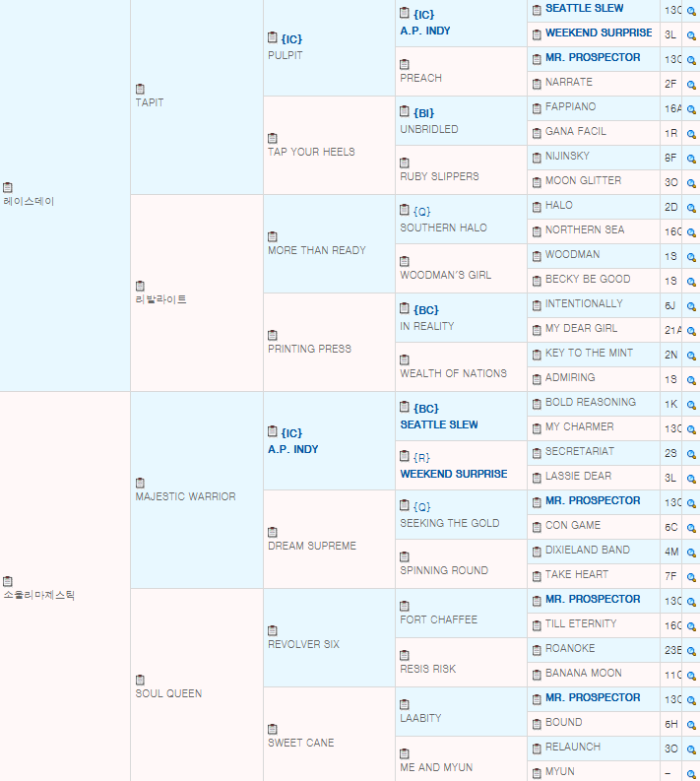
Task: Select the ROANOKE entry
Action: click(x=570, y=648)
